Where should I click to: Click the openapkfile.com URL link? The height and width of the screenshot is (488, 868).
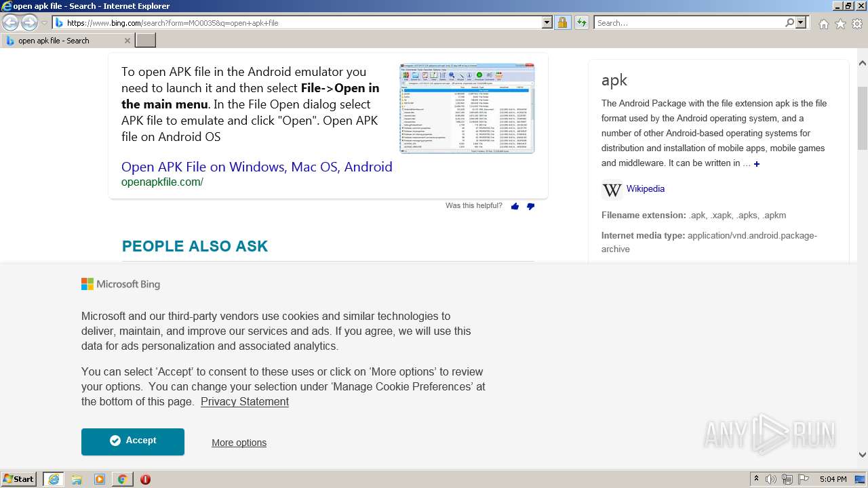[x=162, y=182]
